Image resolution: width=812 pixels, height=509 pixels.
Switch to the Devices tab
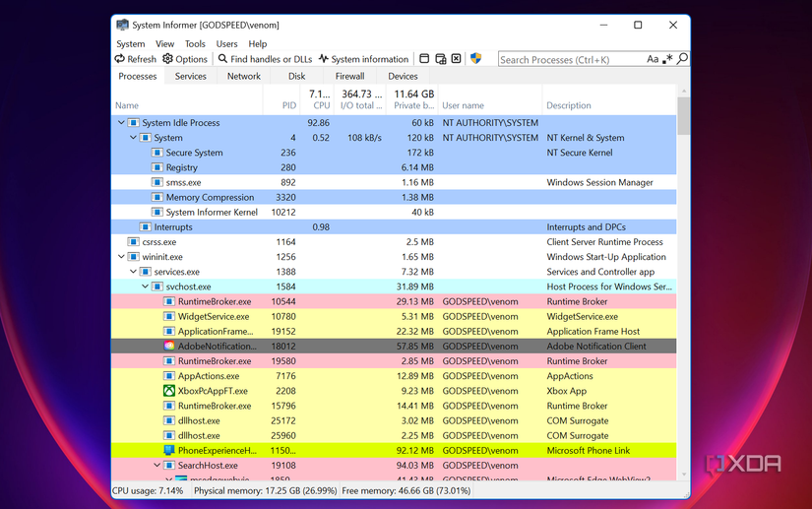(403, 76)
